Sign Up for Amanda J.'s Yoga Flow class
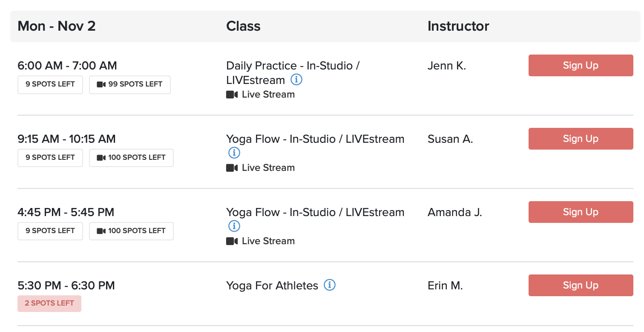This screenshot has width=644, height=332. click(x=580, y=212)
